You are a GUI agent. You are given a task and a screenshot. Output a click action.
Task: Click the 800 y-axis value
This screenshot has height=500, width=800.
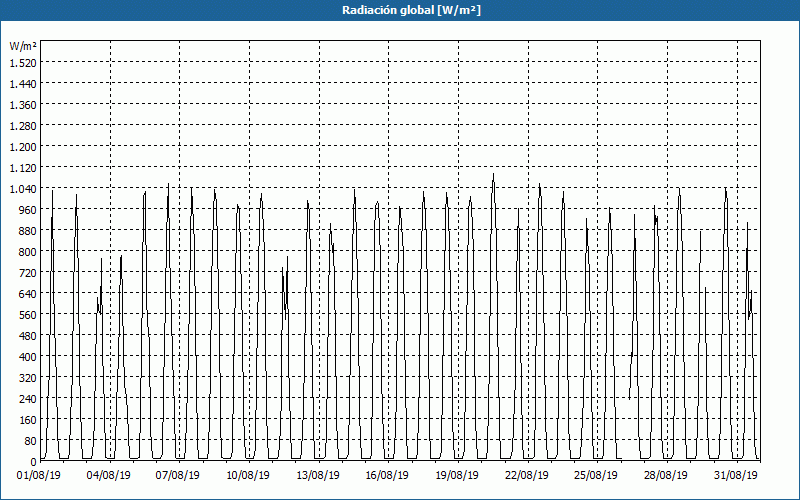tap(28, 252)
